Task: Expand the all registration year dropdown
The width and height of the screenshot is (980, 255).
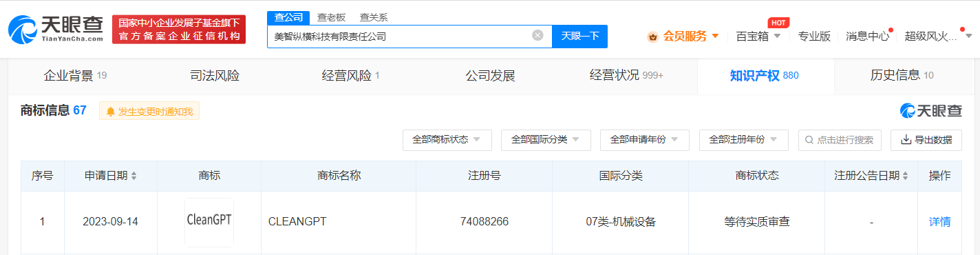Action: coord(744,140)
